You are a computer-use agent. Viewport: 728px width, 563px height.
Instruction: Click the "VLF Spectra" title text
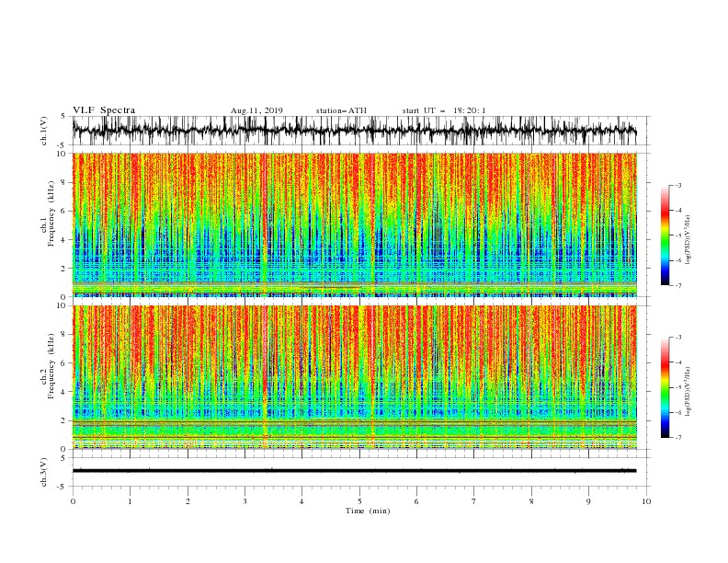tap(104, 110)
